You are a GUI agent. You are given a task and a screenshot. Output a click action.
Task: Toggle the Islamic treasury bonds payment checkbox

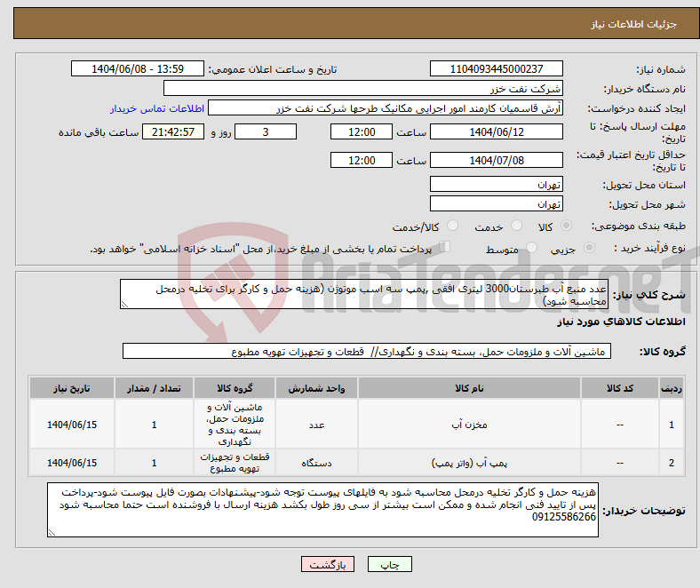pyautogui.click(x=445, y=246)
